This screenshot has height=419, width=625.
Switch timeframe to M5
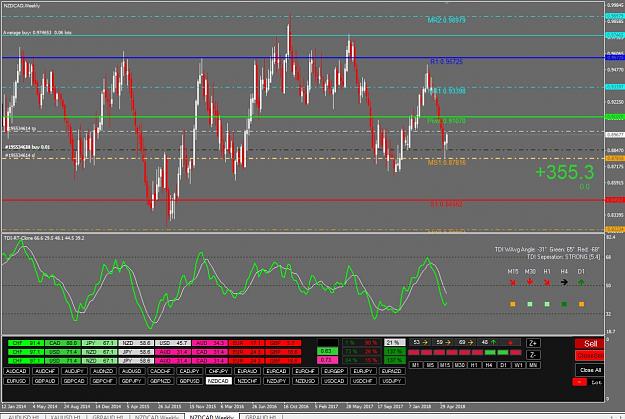(430, 365)
